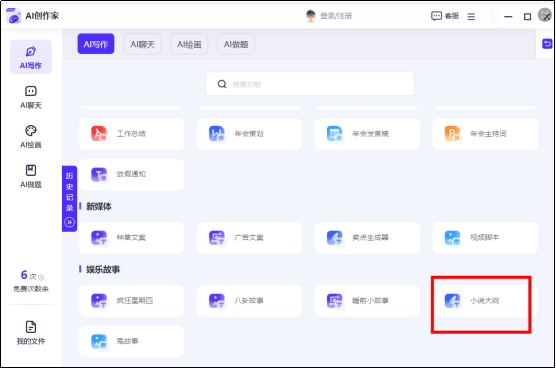Click the 客服 support chat icon
The height and width of the screenshot is (368, 556).
[x=436, y=16]
